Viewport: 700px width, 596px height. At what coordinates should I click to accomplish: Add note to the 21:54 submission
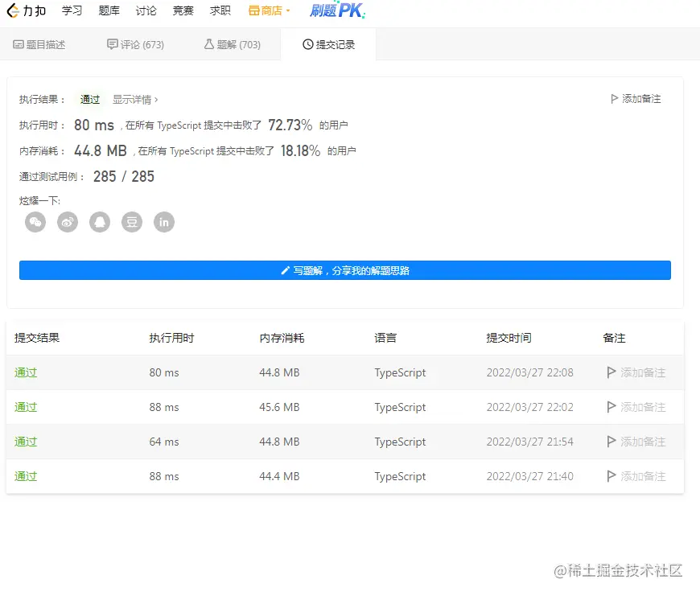click(636, 442)
